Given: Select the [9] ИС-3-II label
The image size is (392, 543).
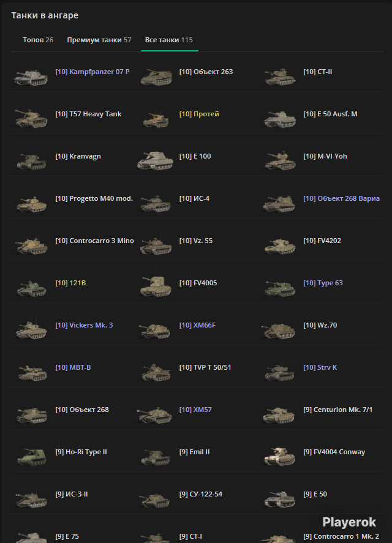Looking at the screenshot, I should (72, 494).
